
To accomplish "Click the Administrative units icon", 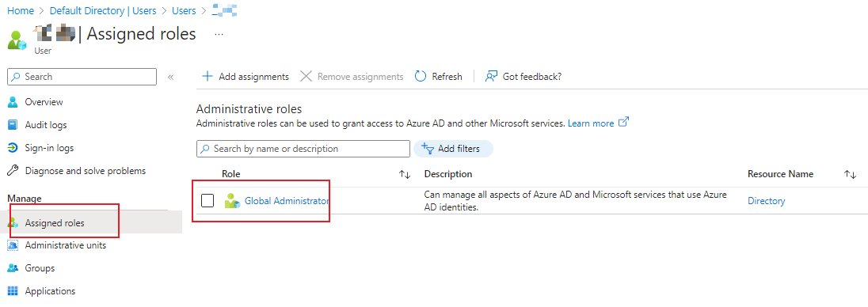I will pos(13,245).
